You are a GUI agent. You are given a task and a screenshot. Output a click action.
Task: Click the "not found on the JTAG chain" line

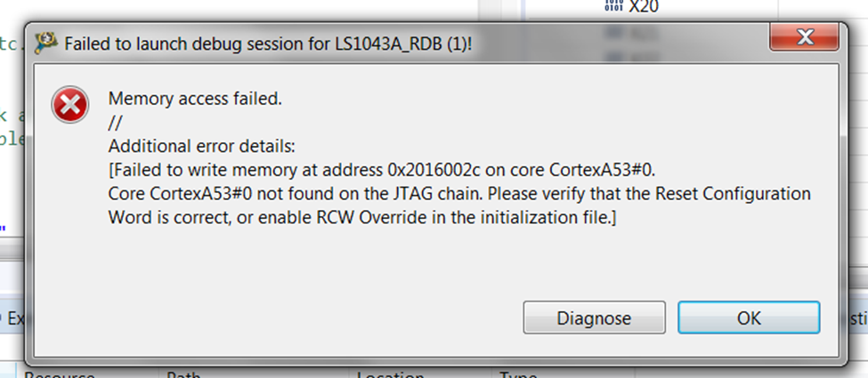pyautogui.click(x=459, y=193)
